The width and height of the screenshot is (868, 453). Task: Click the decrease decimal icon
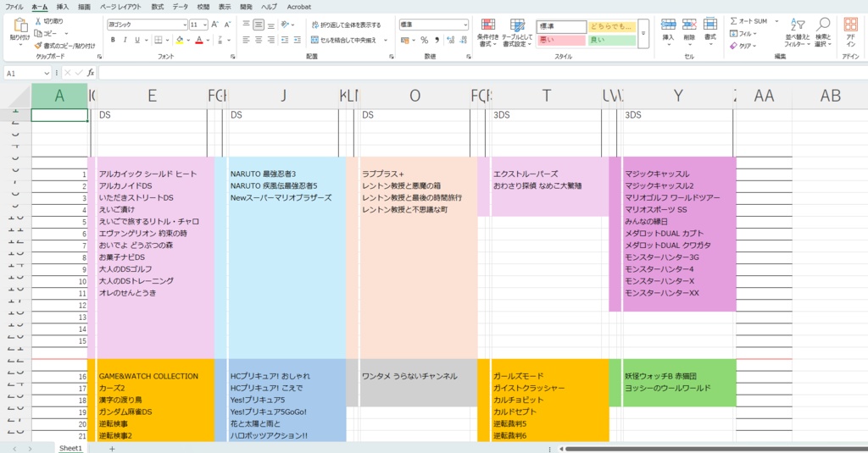(x=464, y=41)
